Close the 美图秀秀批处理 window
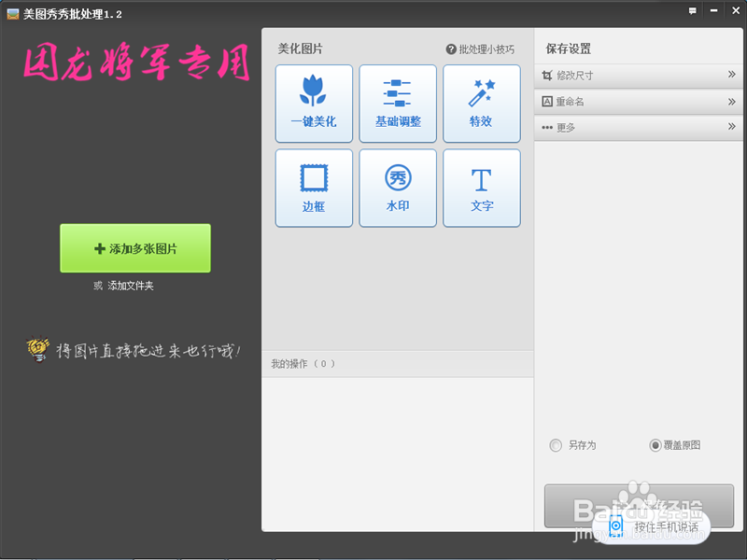Image resolution: width=747 pixels, height=560 pixels. [x=736, y=11]
